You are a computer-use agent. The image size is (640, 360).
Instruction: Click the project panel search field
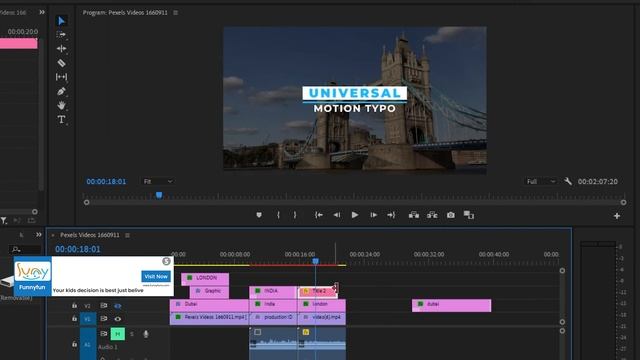point(25,249)
